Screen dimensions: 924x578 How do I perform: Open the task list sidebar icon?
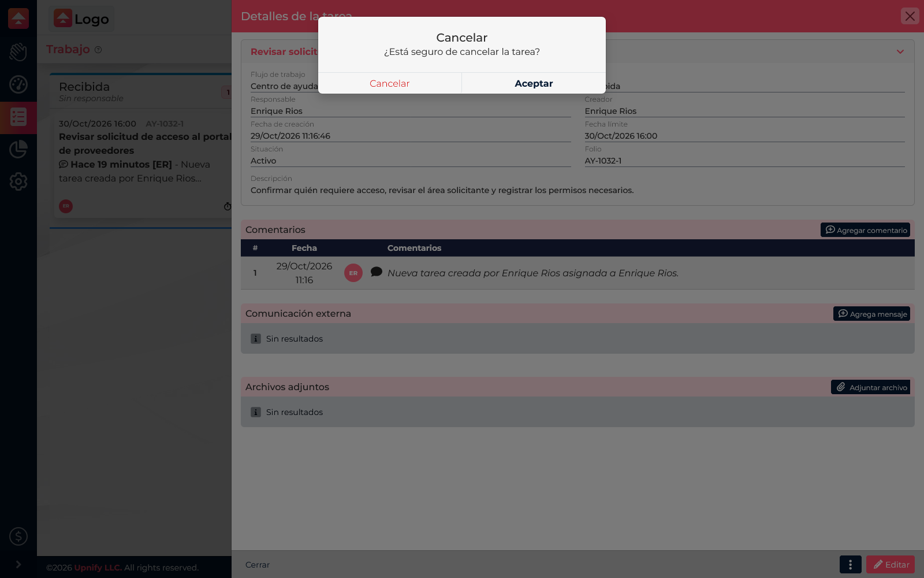[18, 117]
